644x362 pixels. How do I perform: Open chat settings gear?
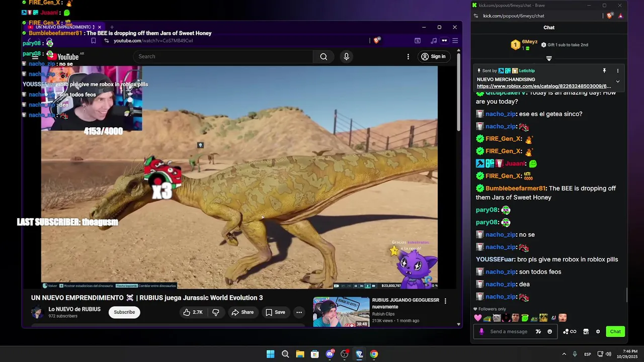click(x=598, y=331)
